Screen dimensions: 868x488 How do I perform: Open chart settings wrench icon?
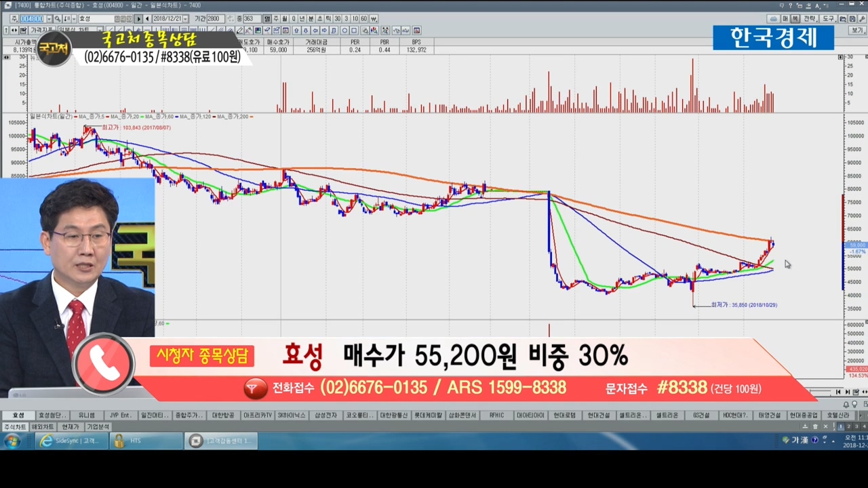pos(862,19)
